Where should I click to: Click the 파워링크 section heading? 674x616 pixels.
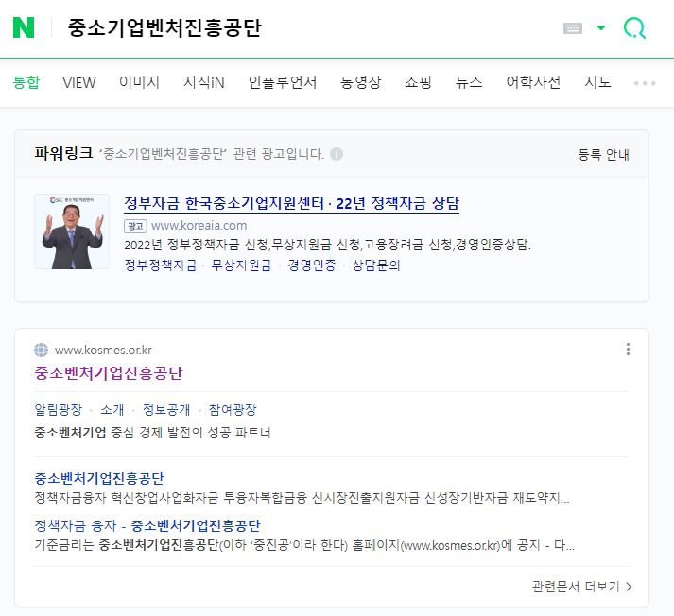[x=63, y=153]
